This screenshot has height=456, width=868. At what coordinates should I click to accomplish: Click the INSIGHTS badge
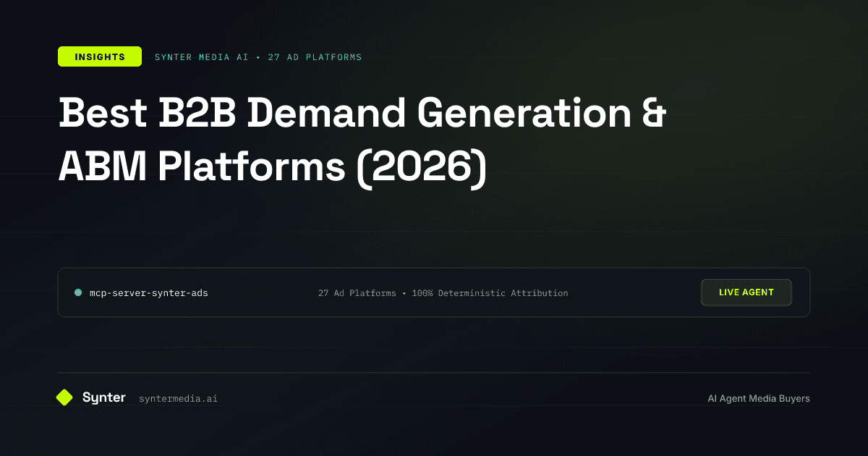(x=100, y=56)
